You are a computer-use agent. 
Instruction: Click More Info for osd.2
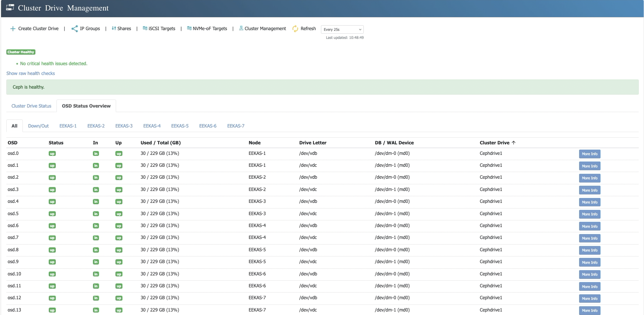coord(590,178)
